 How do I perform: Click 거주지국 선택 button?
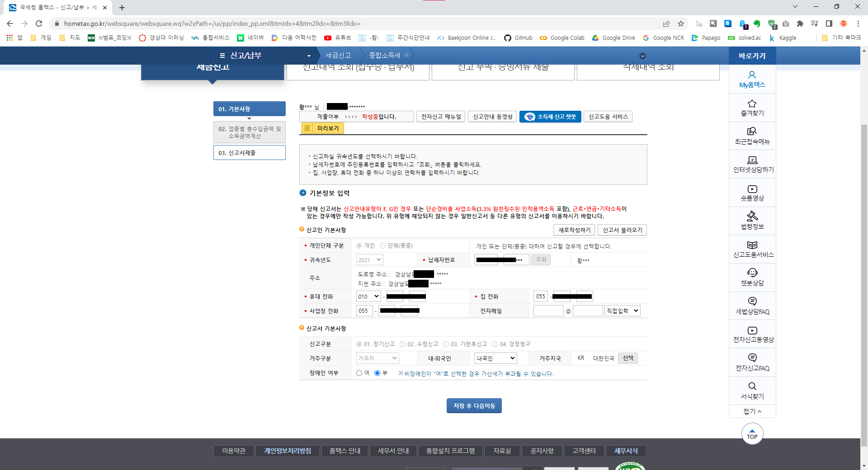628,358
